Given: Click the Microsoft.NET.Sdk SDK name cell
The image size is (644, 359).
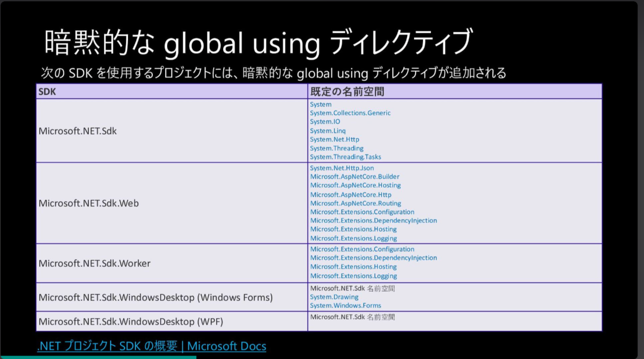Looking at the screenshot, I should (172, 131).
